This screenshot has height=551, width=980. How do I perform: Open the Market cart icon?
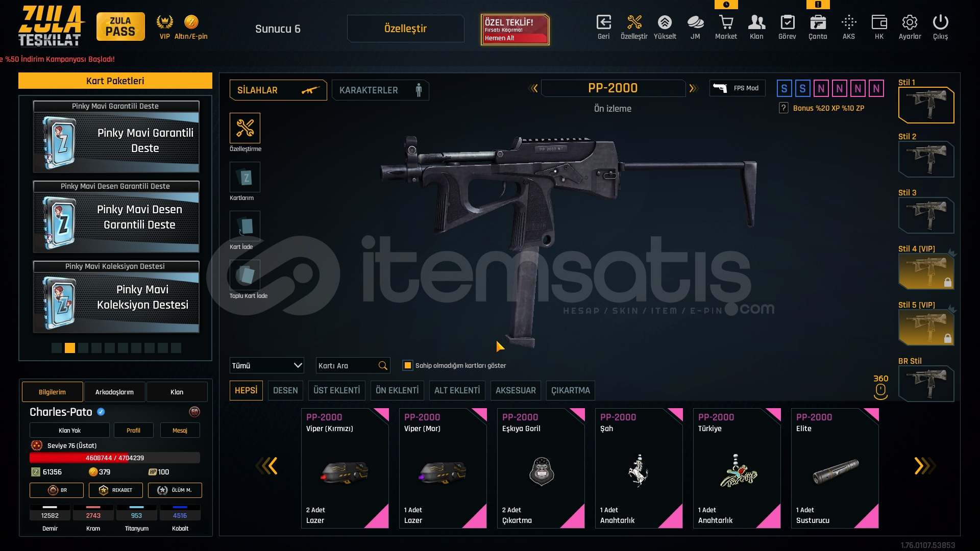(x=726, y=22)
